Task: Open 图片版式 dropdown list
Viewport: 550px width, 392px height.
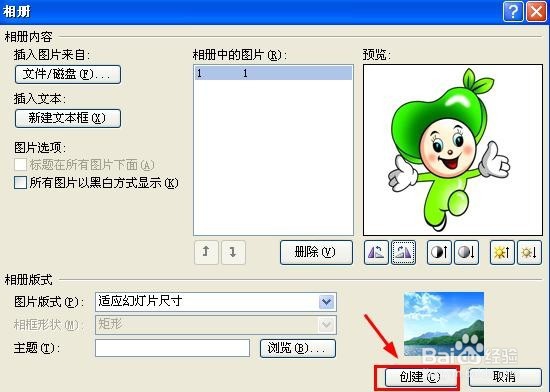Action: tap(327, 302)
